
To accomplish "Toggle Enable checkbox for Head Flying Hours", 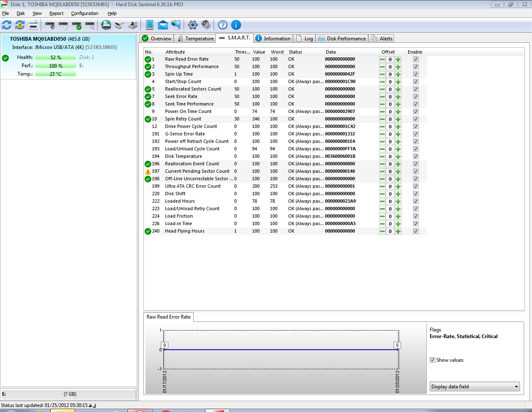I will [x=416, y=231].
